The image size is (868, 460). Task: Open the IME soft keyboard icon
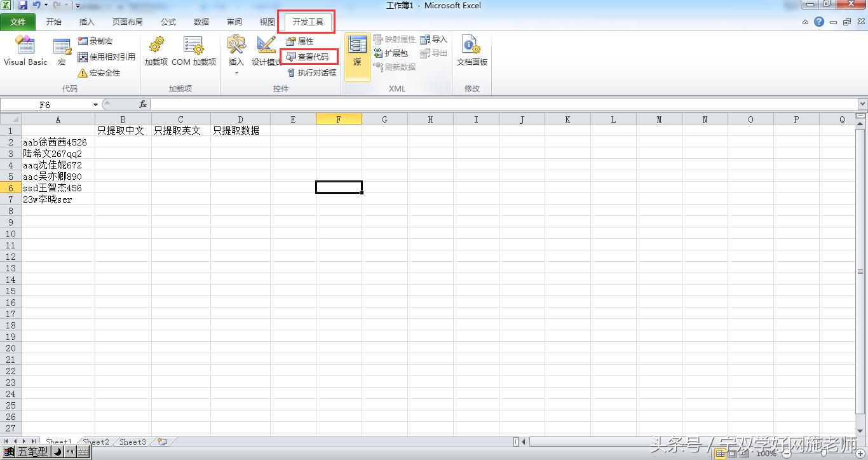(83, 452)
